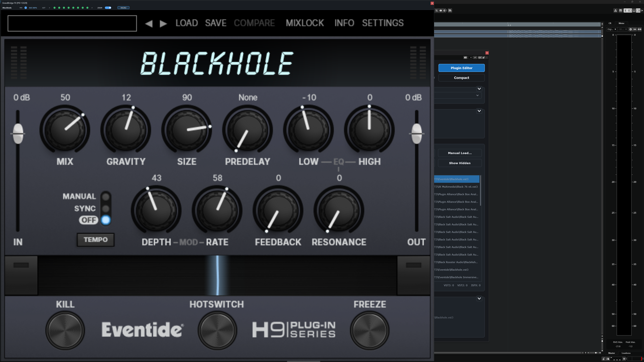Click the SIZE knob
644x362 pixels.
tap(187, 130)
